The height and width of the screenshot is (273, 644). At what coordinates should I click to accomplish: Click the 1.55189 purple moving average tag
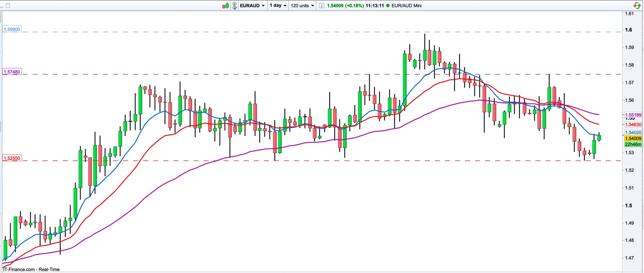(x=633, y=115)
